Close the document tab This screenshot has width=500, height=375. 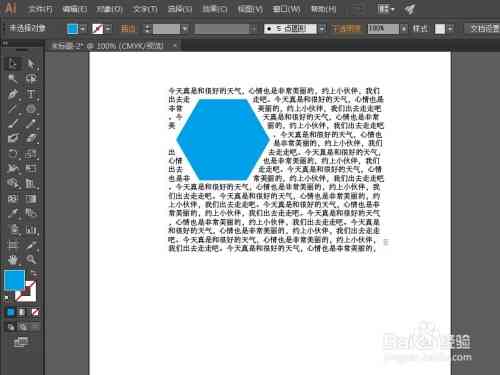pyautogui.click(x=174, y=46)
